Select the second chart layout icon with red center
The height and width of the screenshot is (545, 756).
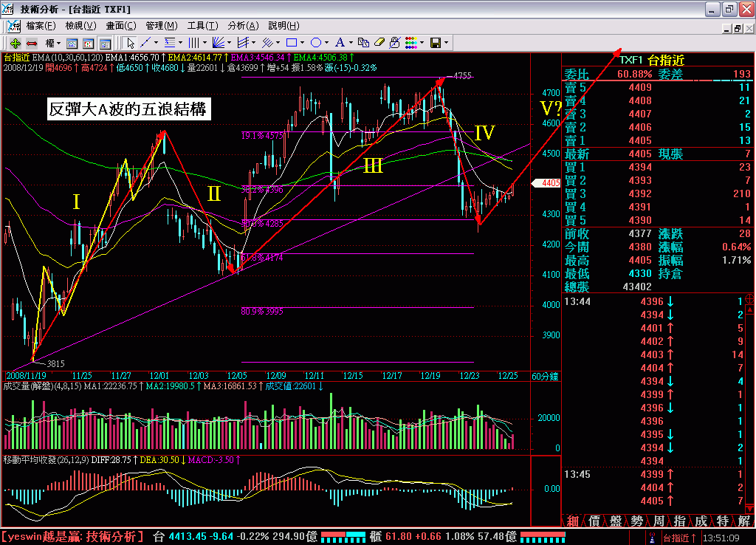click(89, 44)
